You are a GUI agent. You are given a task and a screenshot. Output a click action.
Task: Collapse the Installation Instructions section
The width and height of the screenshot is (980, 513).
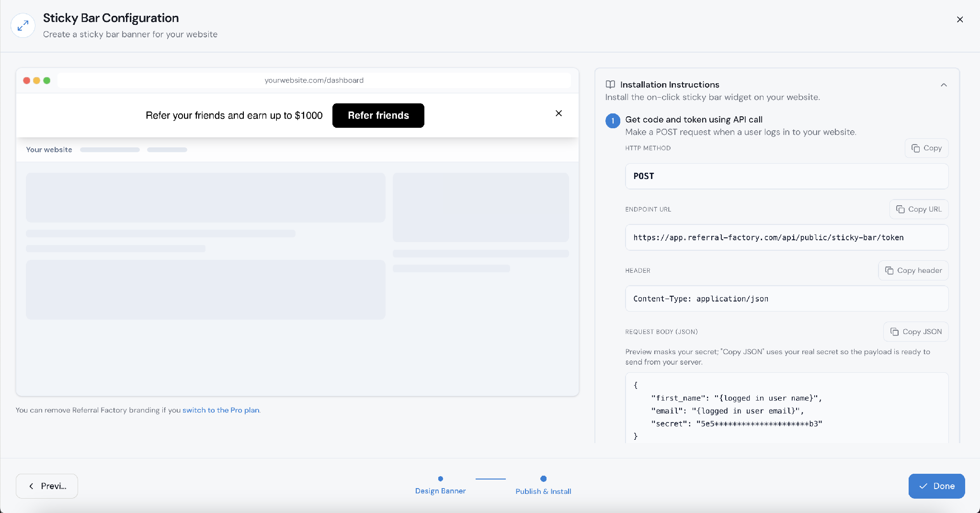(944, 85)
